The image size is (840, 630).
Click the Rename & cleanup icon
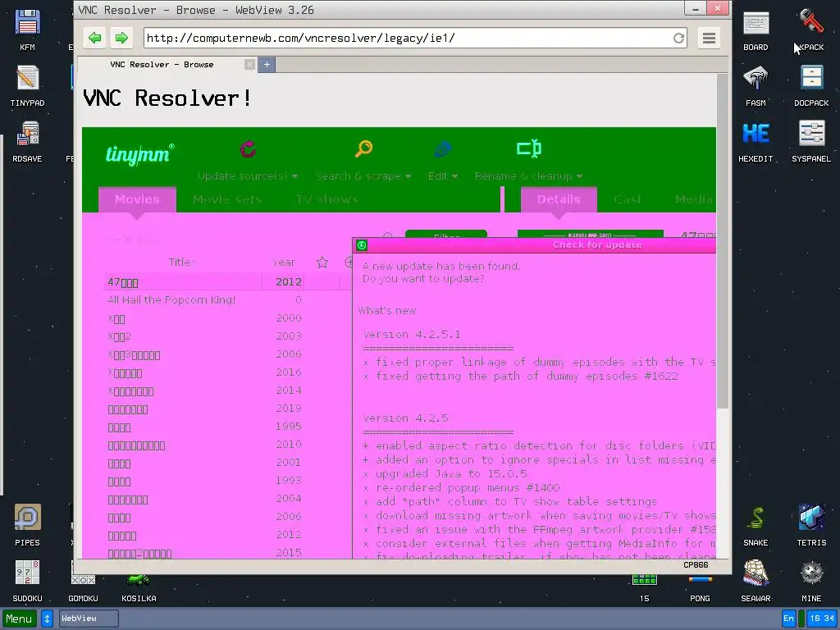[x=529, y=148]
